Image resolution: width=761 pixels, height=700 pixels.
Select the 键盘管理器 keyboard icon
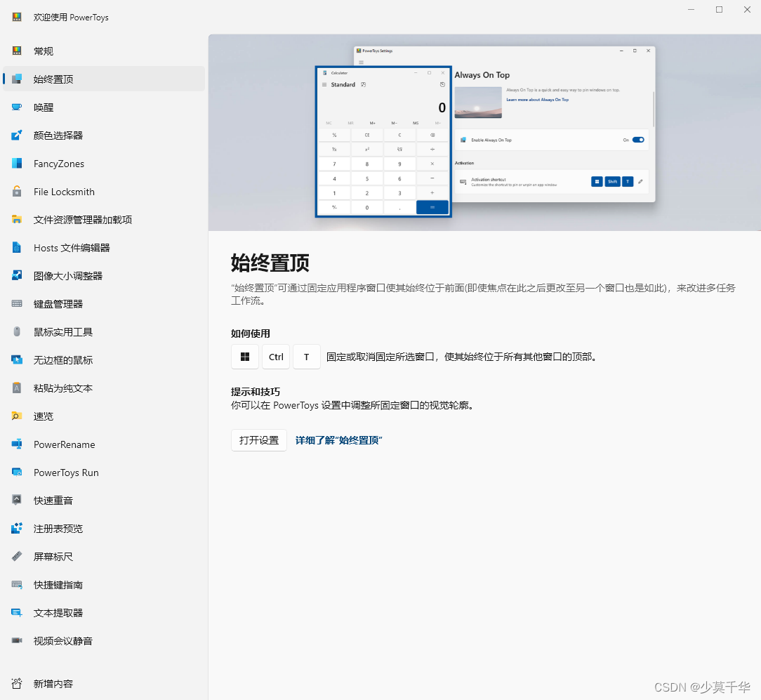pos(17,304)
